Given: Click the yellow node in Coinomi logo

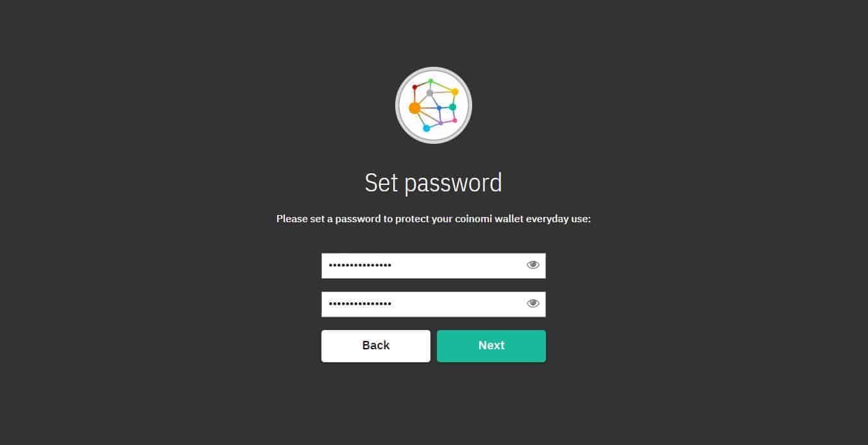Looking at the screenshot, I should coord(455,92).
